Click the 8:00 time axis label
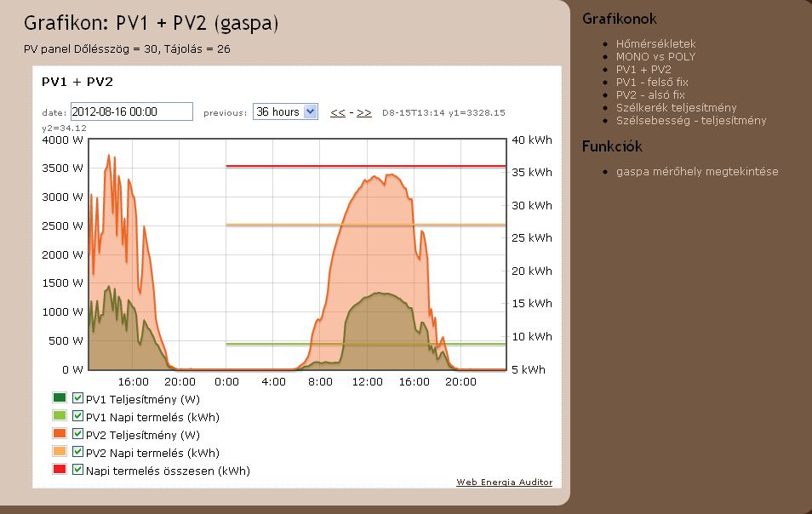The height and width of the screenshot is (514, 812). click(x=320, y=382)
